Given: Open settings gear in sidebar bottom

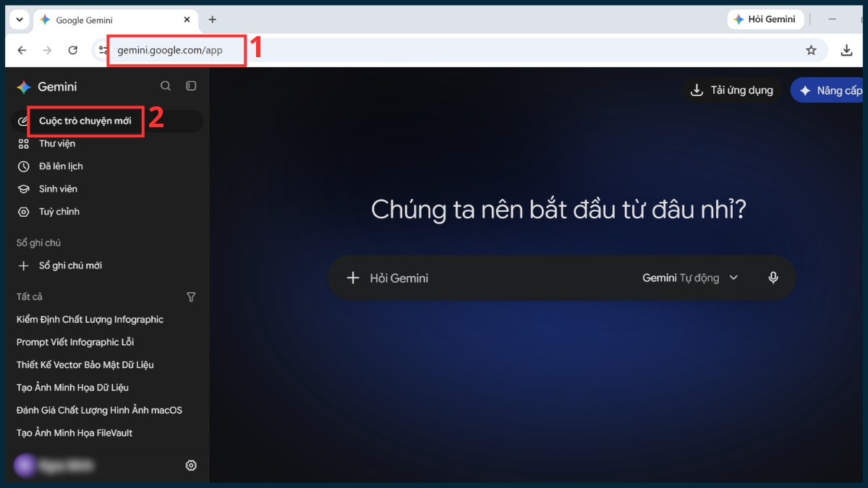Looking at the screenshot, I should tap(191, 465).
